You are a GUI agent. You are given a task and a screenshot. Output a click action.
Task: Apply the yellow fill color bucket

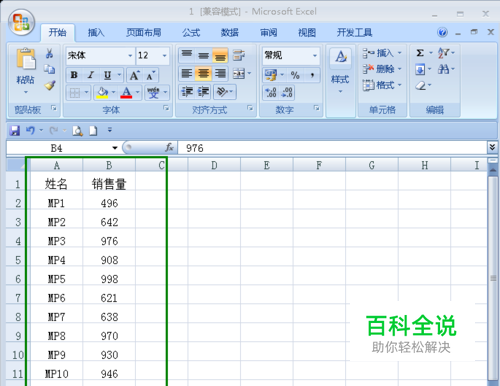tap(102, 93)
